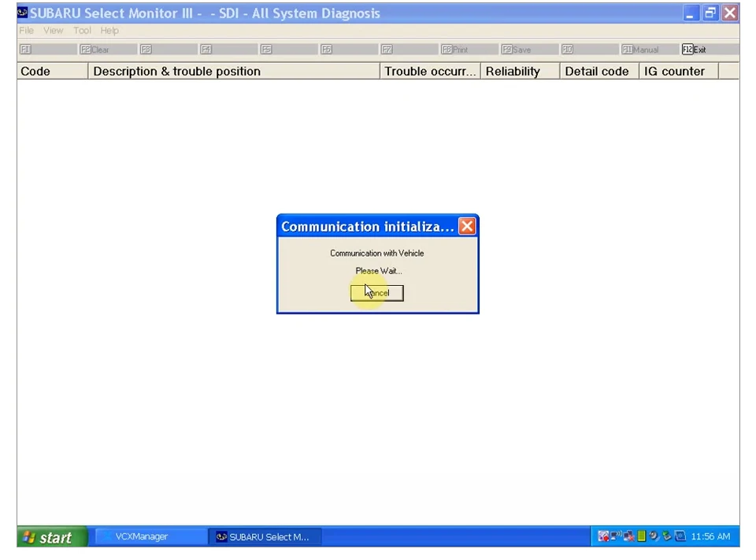This screenshot has height=560, width=756.
Task: Sort by Description & trouble position column
Action: 234,72
